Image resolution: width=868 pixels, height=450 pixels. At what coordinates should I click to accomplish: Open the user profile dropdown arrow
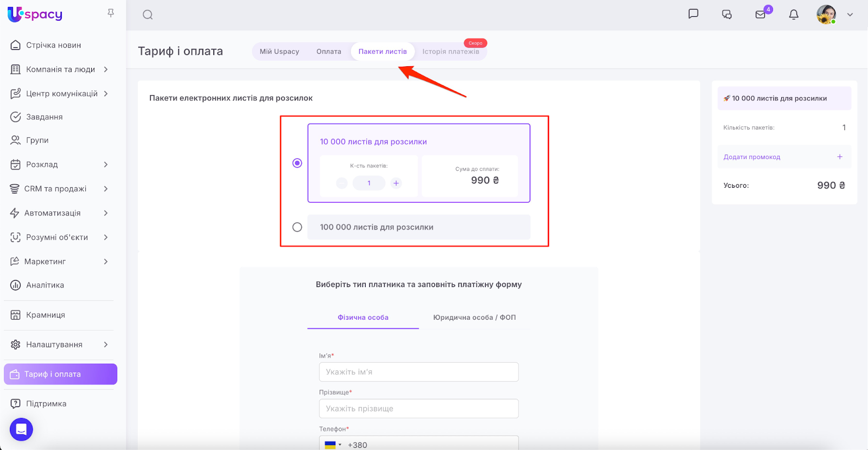(850, 15)
